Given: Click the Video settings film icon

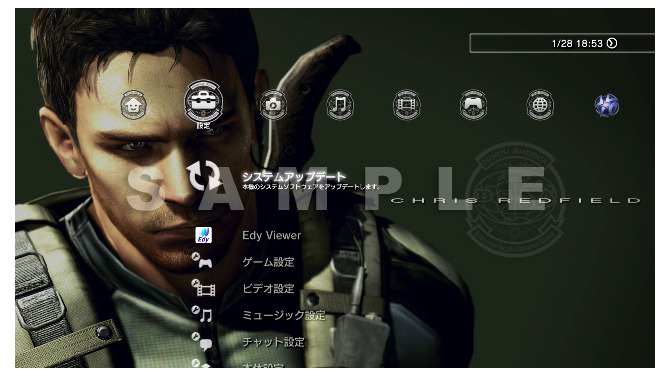Looking at the screenshot, I should tap(203, 288).
